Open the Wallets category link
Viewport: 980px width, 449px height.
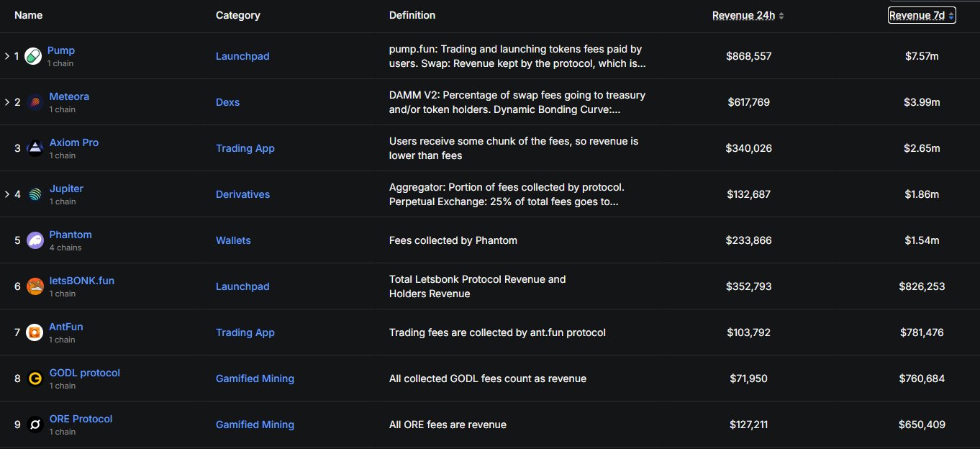[233, 240]
